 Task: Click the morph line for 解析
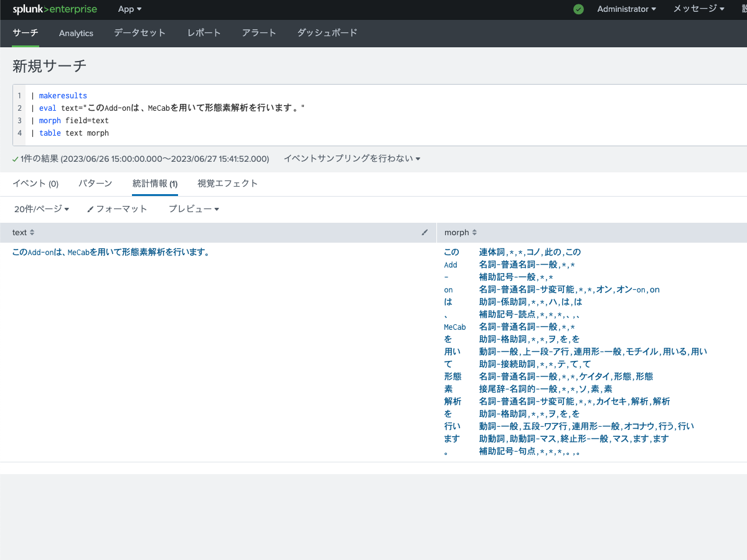557,401
